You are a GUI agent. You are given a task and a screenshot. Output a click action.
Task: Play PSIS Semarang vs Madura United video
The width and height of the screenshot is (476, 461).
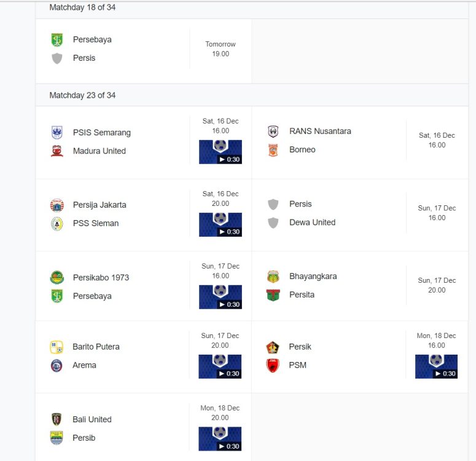click(220, 152)
